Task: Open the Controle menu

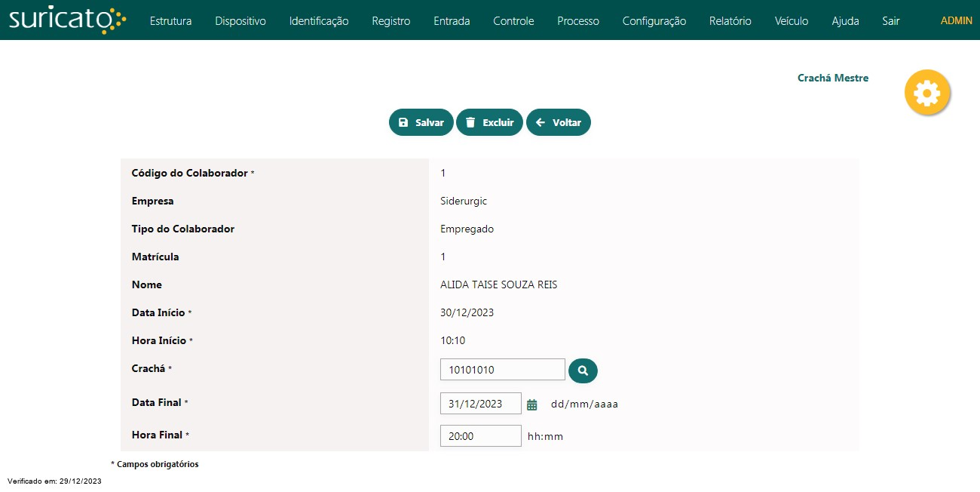Action: (513, 21)
